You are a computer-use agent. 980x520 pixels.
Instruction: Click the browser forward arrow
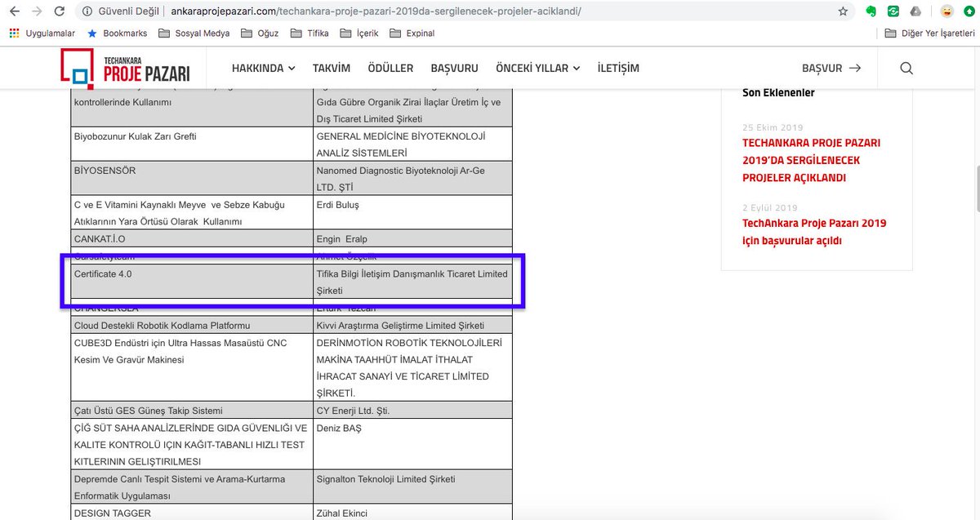(36, 11)
